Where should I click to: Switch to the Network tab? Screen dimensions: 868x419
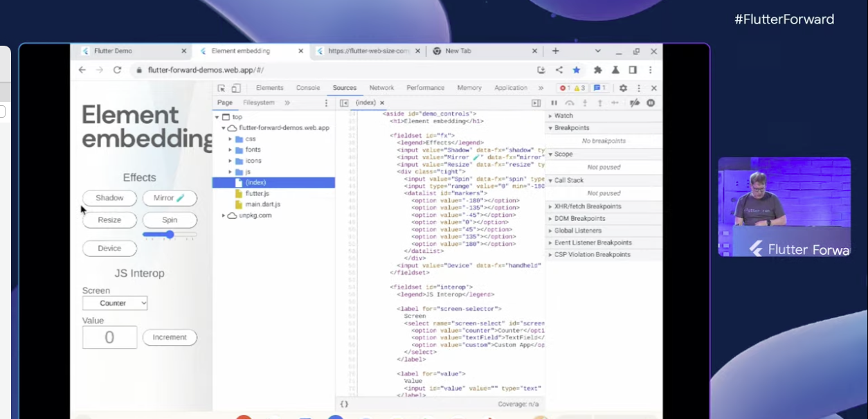(381, 88)
